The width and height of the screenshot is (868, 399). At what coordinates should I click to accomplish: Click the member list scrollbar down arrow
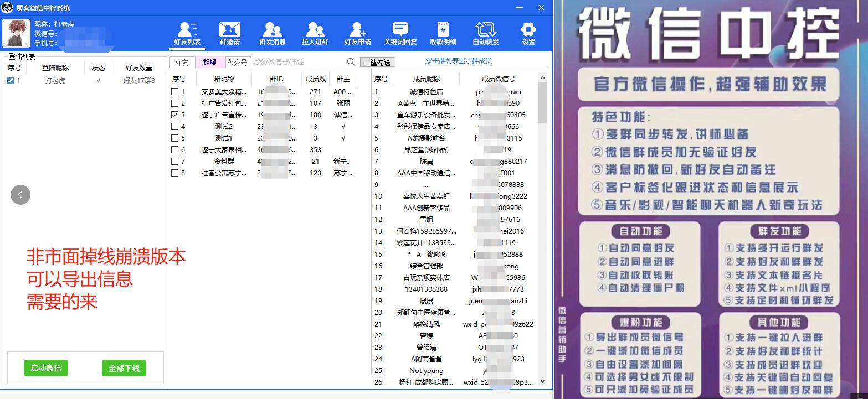click(x=542, y=381)
